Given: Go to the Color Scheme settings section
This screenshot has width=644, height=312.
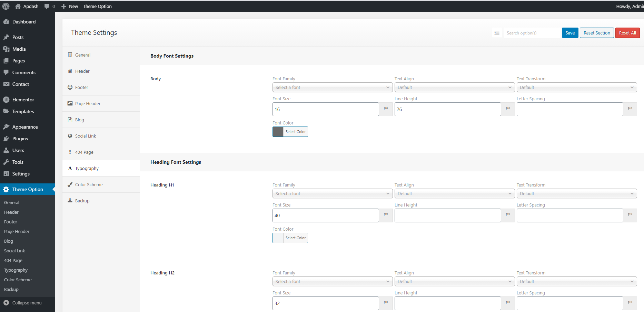Looking at the screenshot, I should [89, 184].
